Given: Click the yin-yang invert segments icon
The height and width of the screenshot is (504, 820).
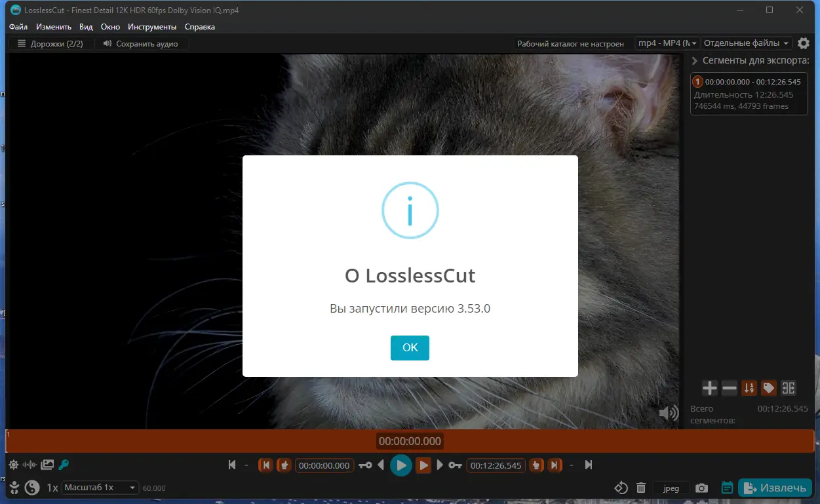Looking at the screenshot, I should (32, 488).
